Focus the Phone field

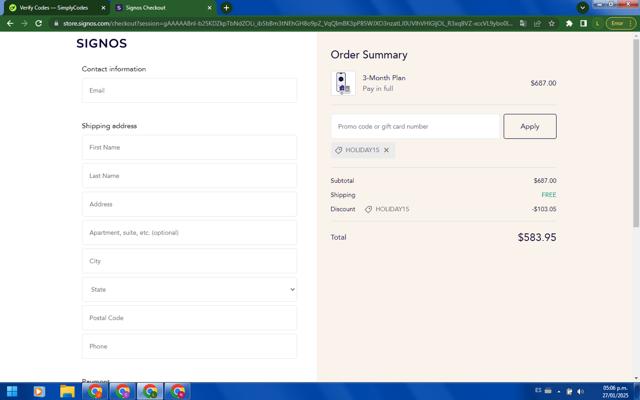point(189,346)
